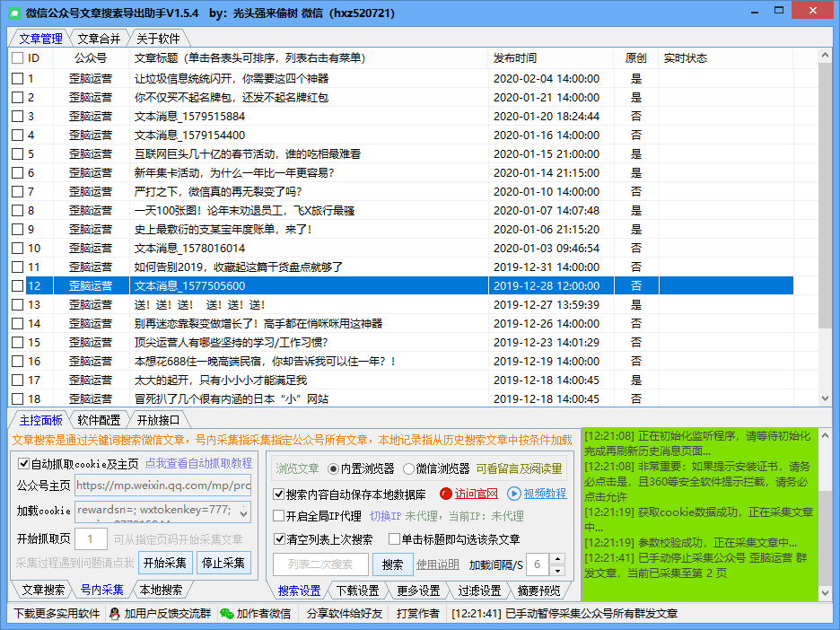Click the 加载间隔 value field
This screenshot has width=840, height=630.
pyautogui.click(x=538, y=564)
